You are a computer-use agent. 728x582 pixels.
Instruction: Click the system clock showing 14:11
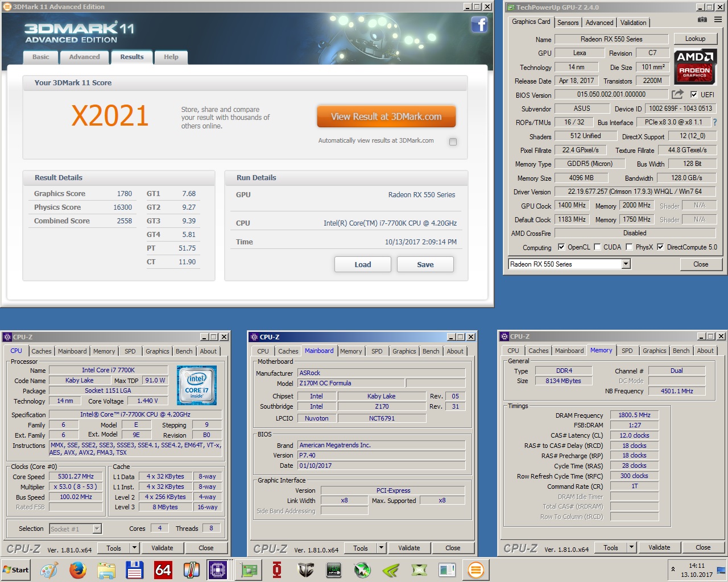tap(697, 566)
